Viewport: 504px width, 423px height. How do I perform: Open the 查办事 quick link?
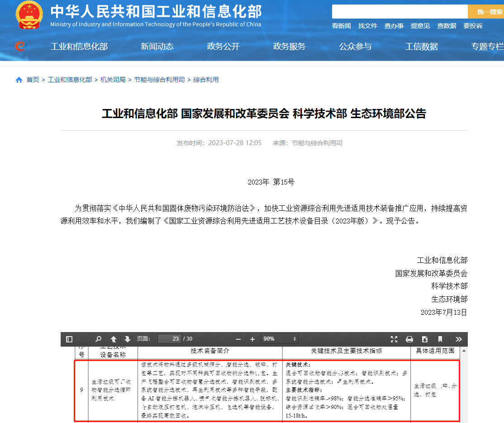394,26
